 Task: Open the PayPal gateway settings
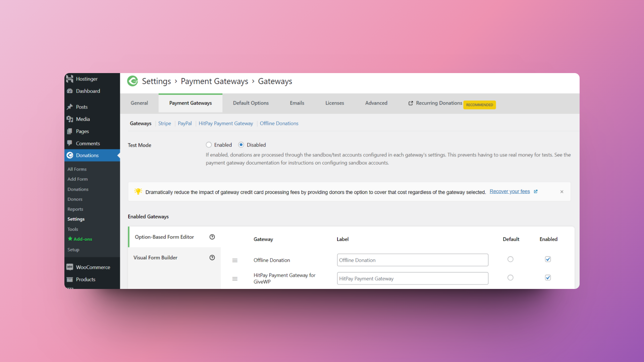185,123
